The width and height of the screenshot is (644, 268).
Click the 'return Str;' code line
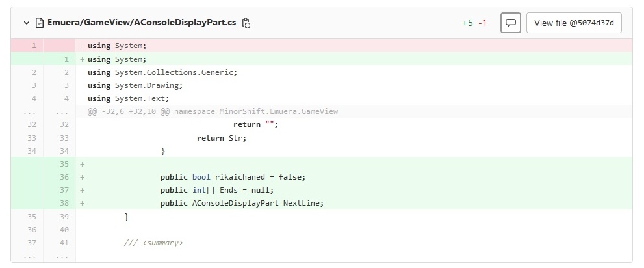coord(222,138)
